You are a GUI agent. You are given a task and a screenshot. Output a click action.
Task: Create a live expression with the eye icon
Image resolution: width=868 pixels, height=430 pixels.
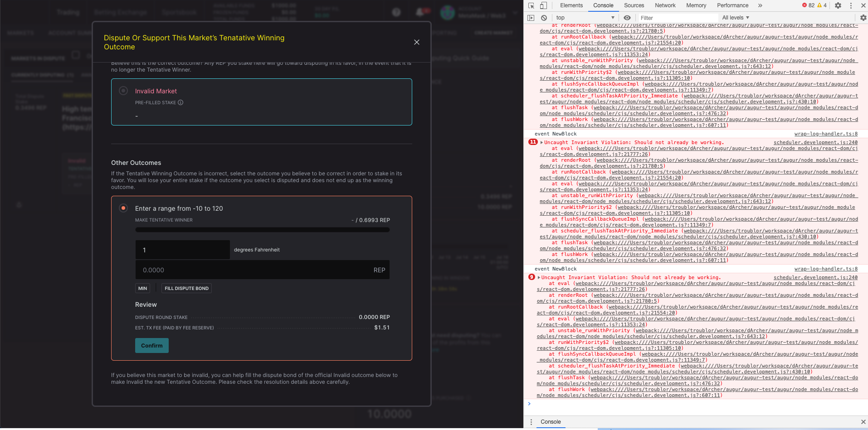tap(627, 17)
